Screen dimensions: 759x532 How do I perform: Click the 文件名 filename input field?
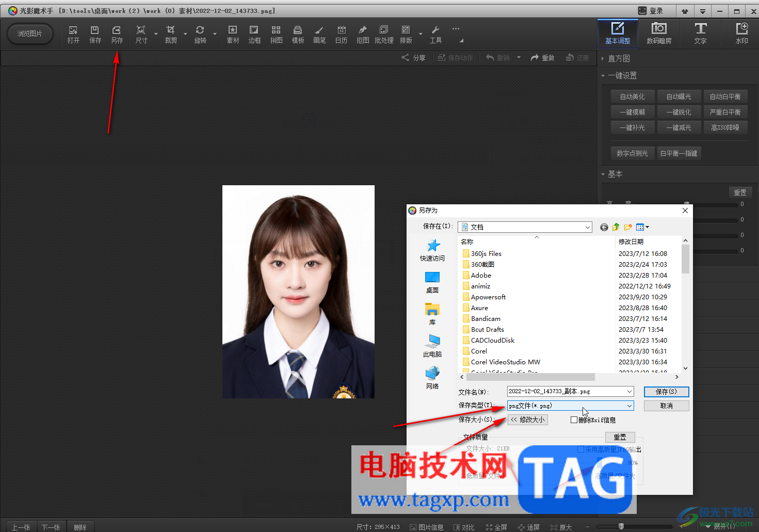tap(566, 392)
